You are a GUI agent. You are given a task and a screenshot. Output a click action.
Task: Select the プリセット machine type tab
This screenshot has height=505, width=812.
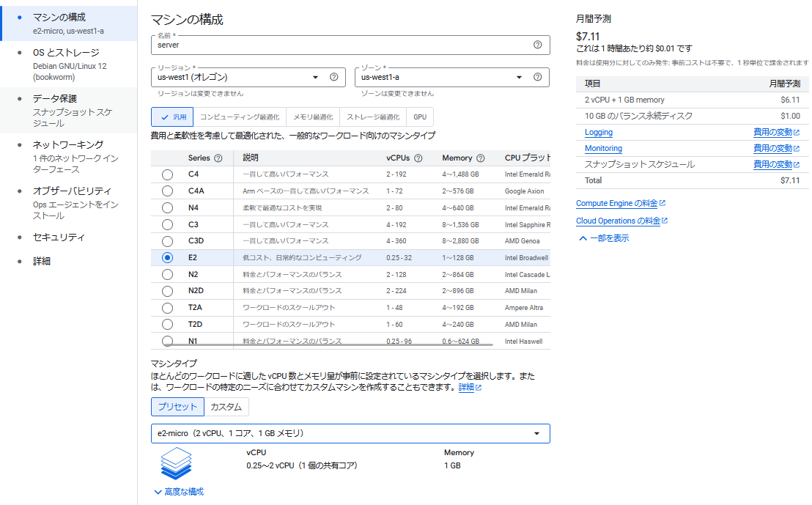(x=177, y=407)
